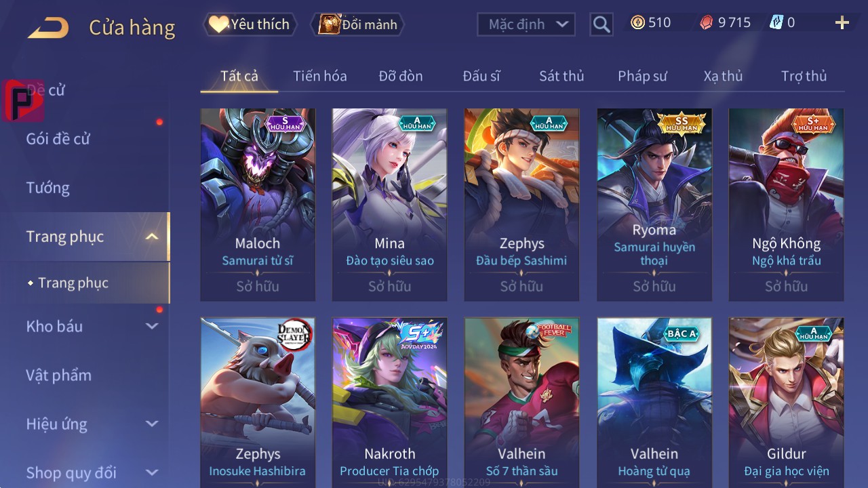Open Đổi mảnh fragment exchange chest
This screenshot has height=488, width=868.
coord(357,24)
